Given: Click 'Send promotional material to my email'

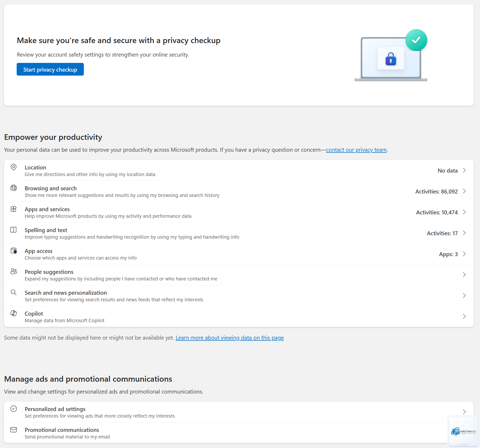Looking at the screenshot, I should click(67, 437).
